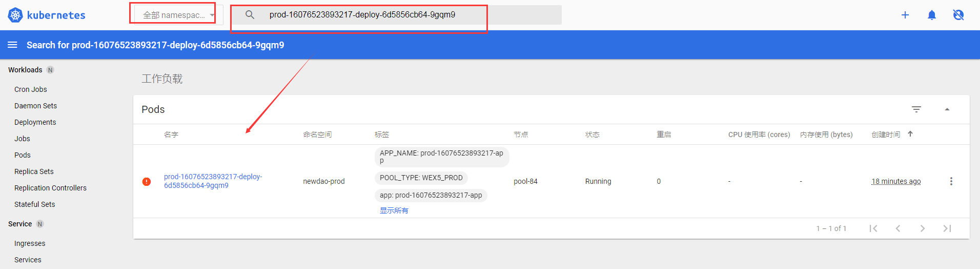Image resolution: width=980 pixels, height=269 pixels.
Task: Open Ingresses in the sidebar
Action: [x=30, y=243]
